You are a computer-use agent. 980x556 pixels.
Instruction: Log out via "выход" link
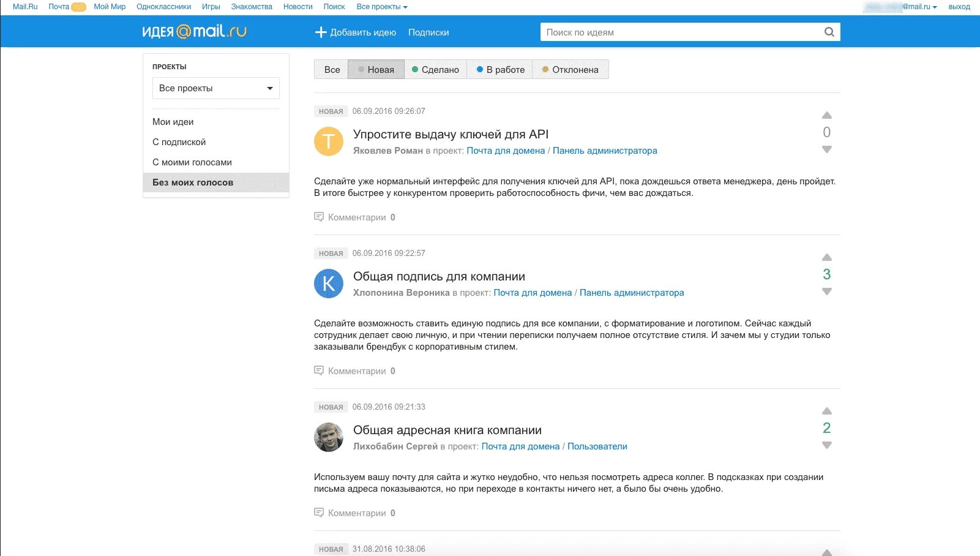click(959, 7)
